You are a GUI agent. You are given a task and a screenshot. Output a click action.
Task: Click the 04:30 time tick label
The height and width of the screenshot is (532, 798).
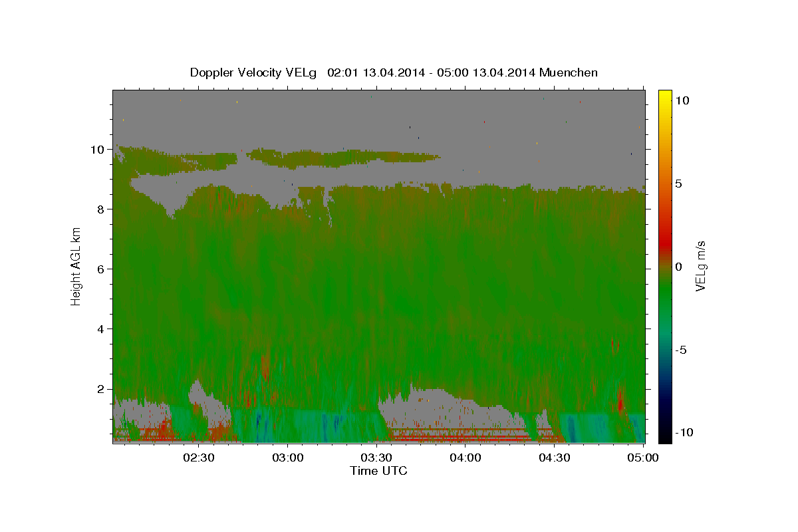point(554,458)
